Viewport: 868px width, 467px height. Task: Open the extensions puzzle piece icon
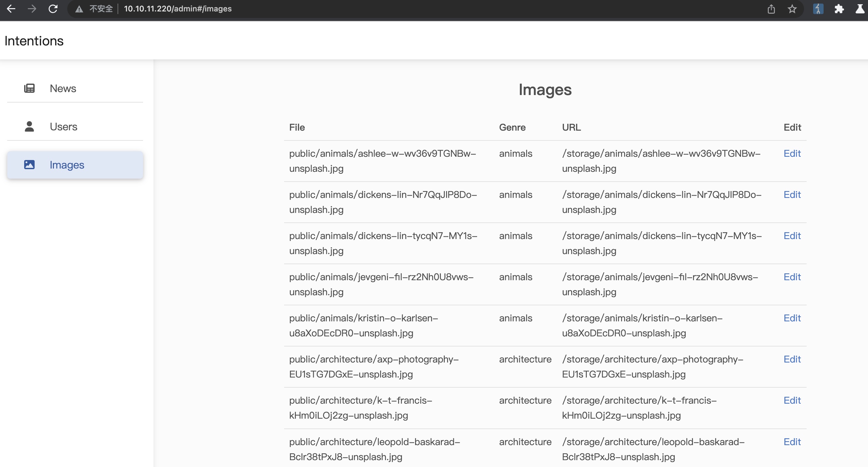pos(839,9)
